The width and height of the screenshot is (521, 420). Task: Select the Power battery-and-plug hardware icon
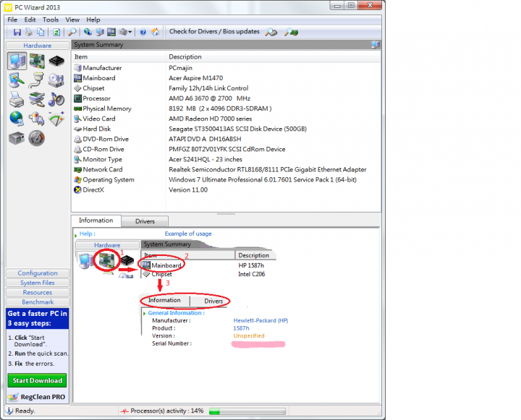click(37, 119)
